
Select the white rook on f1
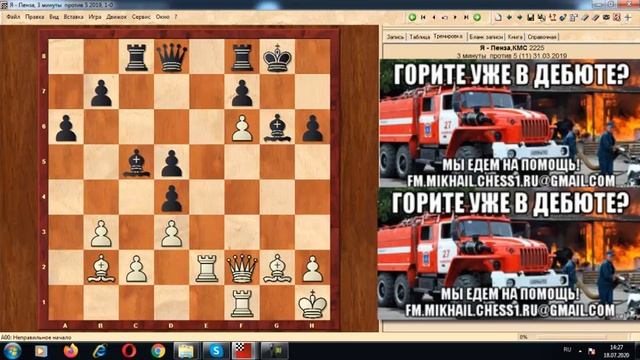(242, 303)
